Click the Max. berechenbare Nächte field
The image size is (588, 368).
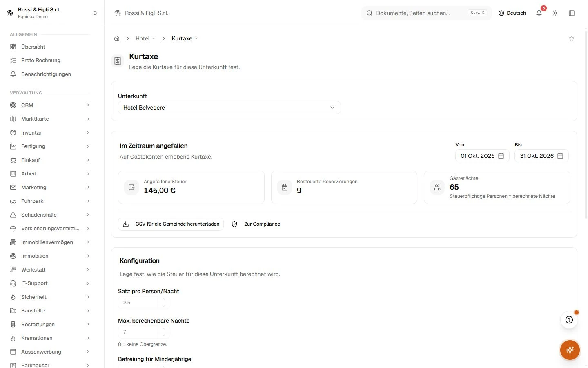138,332
